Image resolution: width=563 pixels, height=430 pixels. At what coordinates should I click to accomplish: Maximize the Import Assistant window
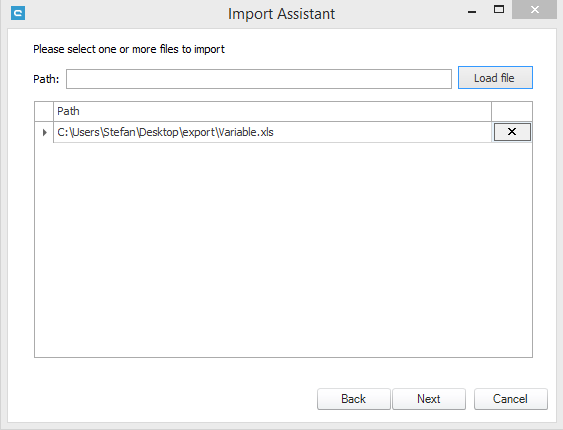[x=499, y=9]
